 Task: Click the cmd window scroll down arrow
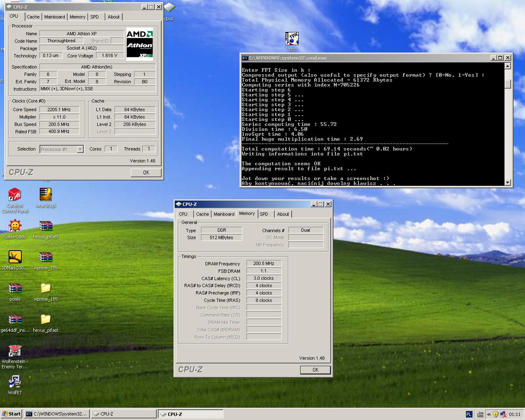(508, 183)
